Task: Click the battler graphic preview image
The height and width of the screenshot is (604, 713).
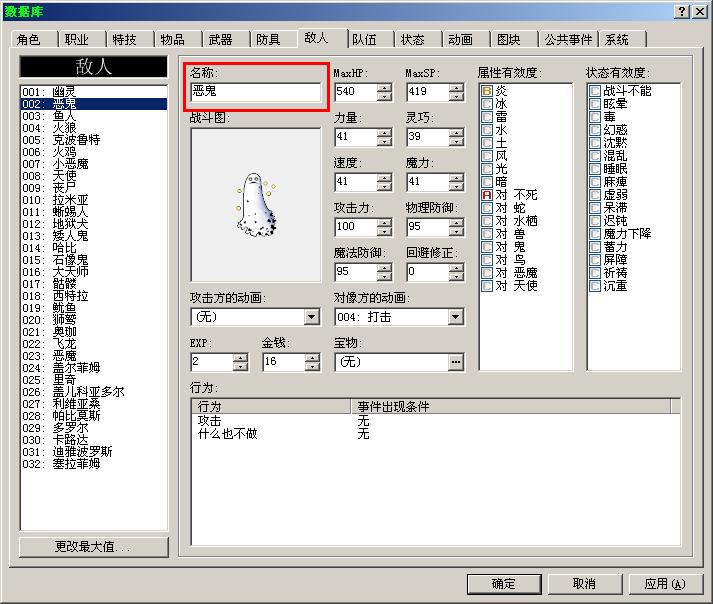Action: pyautogui.click(x=256, y=205)
